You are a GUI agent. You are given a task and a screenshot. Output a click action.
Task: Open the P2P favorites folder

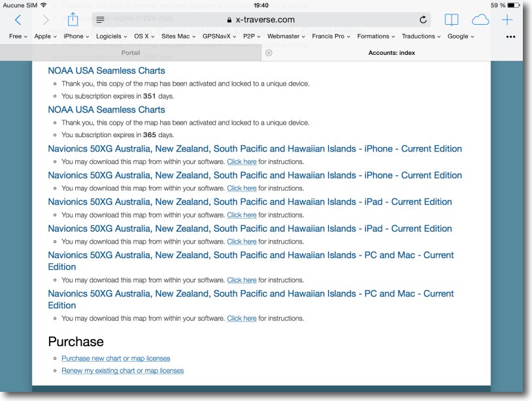[252, 37]
